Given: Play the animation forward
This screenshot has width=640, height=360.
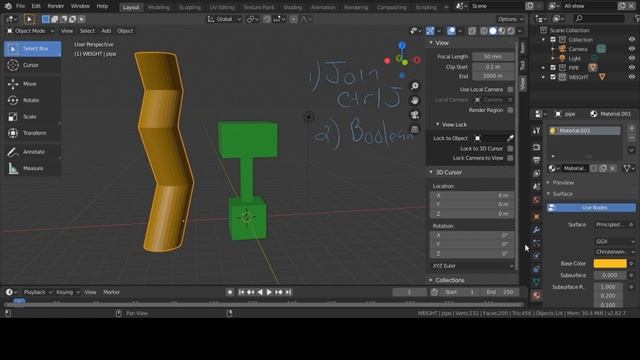Looking at the screenshot, I should tap(269, 292).
